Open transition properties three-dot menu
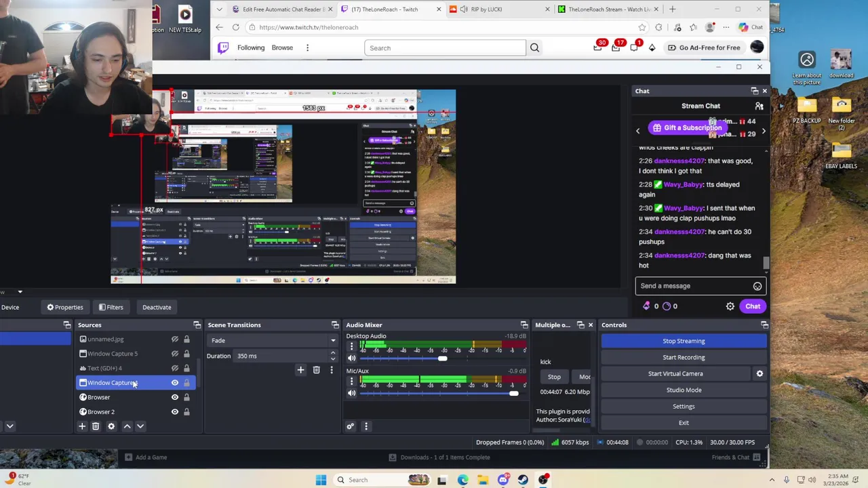Image resolution: width=868 pixels, height=488 pixels. coord(332,370)
